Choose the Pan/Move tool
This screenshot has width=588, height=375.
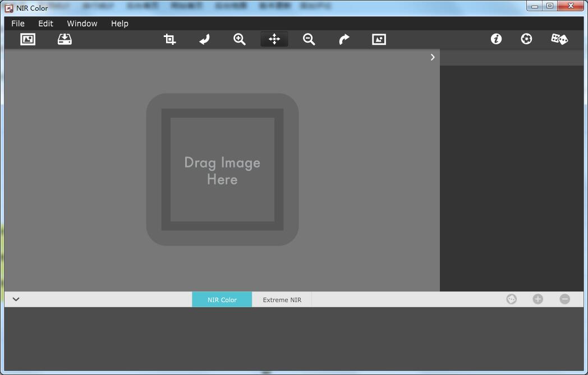[x=274, y=39]
